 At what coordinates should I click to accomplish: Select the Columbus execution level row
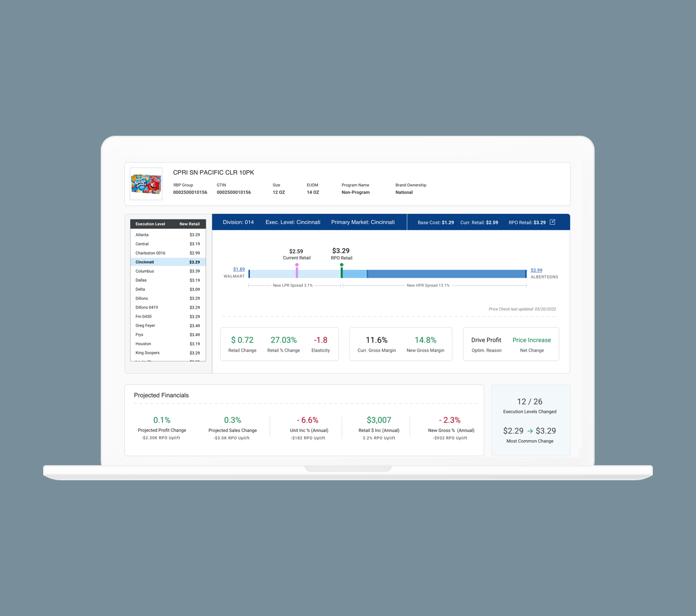168,271
